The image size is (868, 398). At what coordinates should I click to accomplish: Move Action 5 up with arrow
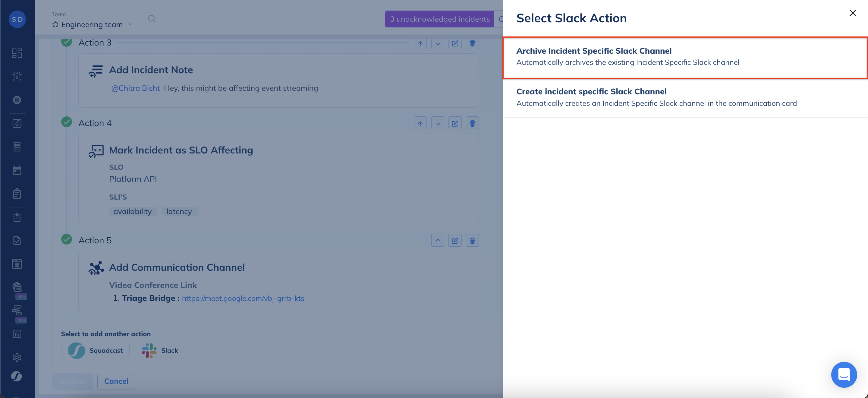click(437, 241)
